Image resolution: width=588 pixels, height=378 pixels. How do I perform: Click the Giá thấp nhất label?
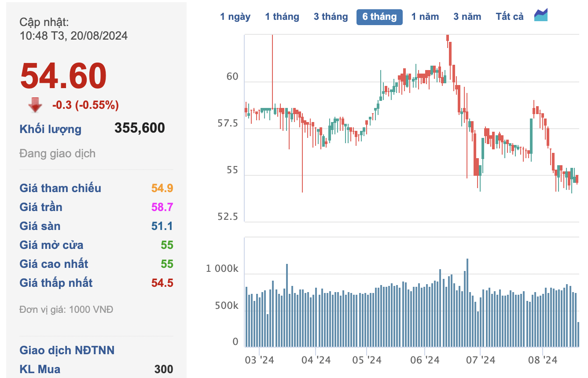click(x=56, y=283)
